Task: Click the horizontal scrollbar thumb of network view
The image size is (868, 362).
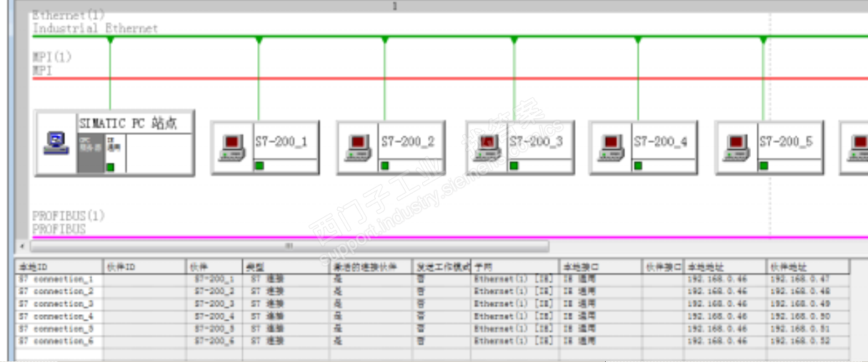Action: pos(289,246)
